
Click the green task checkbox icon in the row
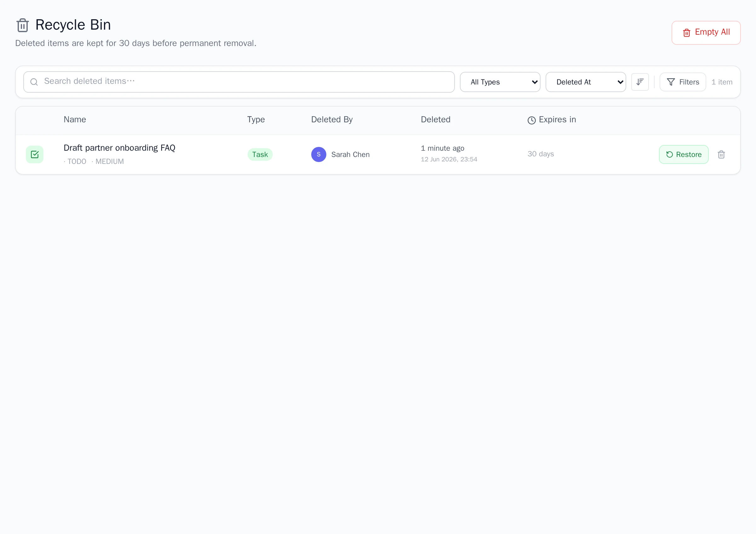[35, 154]
